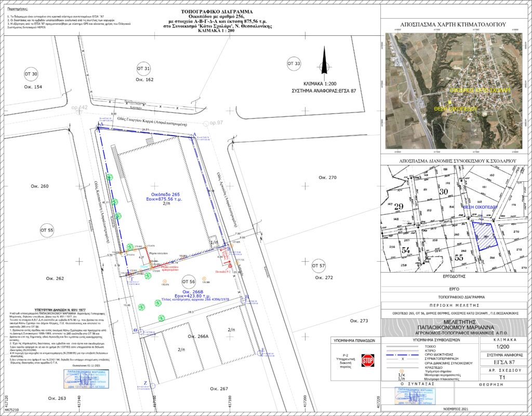Click the Παρατηρήσεις heading
Image resolution: width=532 pixels, height=416 pixels.
pyautogui.click(x=18, y=8)
